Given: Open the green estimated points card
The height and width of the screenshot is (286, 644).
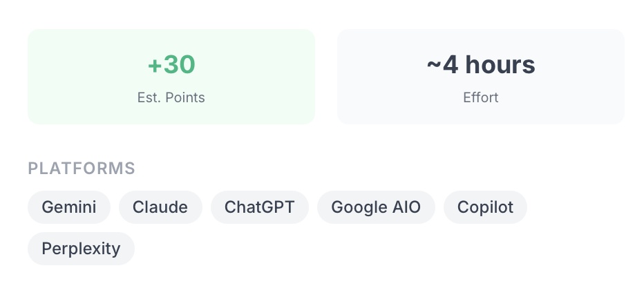Looking at the screenshot, I should coord(171,76).
